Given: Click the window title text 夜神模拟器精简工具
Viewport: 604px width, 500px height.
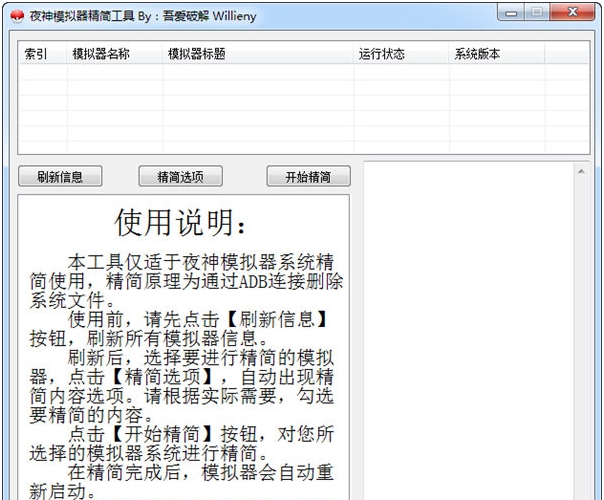Looking at the screenshot, I should click(82, 16).
